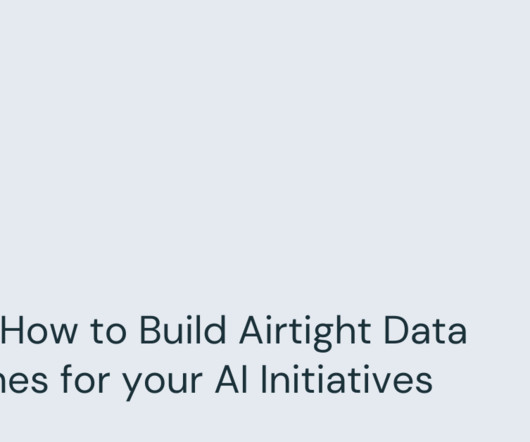Click the word 'to' in the headline
The height and width of the screenshot is (442, 530).
coord(108,332)
